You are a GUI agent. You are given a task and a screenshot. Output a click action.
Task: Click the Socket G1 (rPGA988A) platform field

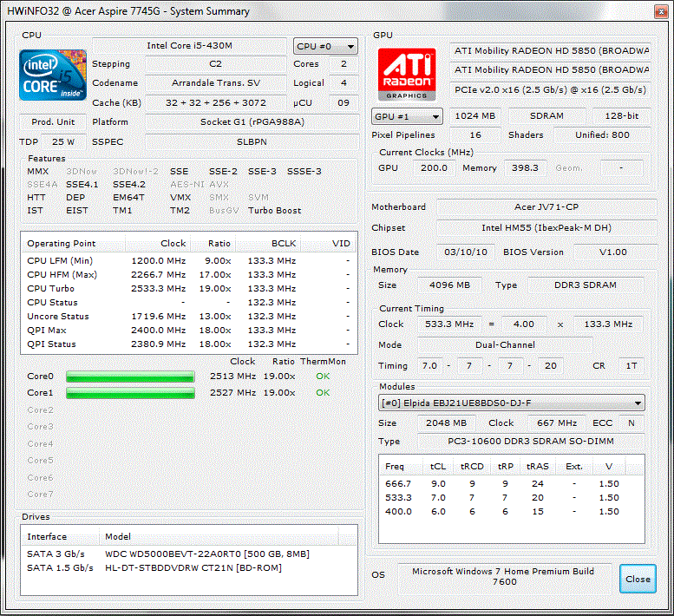[252, 122]
